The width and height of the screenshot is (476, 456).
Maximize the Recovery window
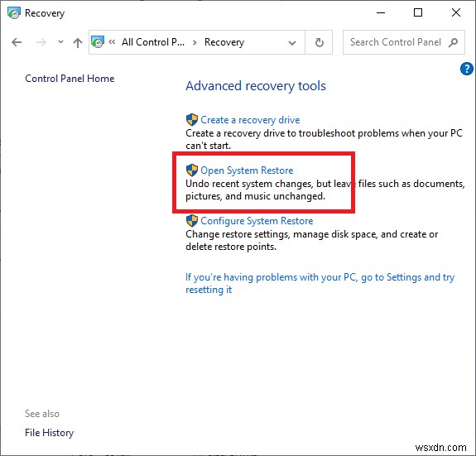coord(418,12)
